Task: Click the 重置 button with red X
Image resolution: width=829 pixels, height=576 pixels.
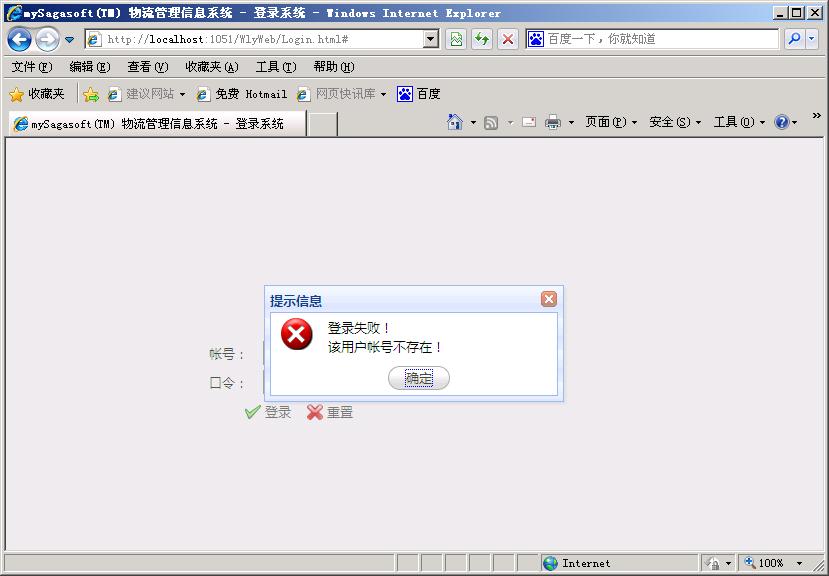Action: [330, 412]
